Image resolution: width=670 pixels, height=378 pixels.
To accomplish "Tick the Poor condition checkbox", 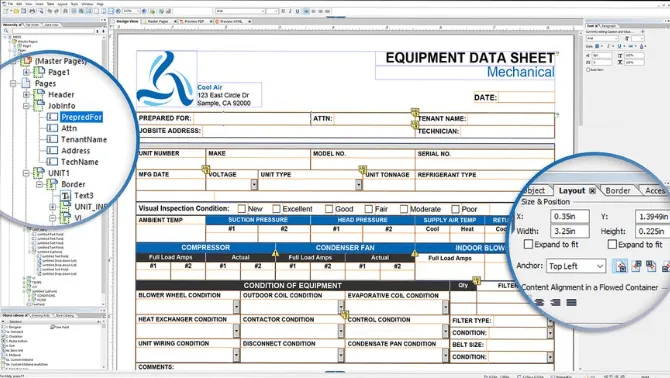I will tap(455, 209).
